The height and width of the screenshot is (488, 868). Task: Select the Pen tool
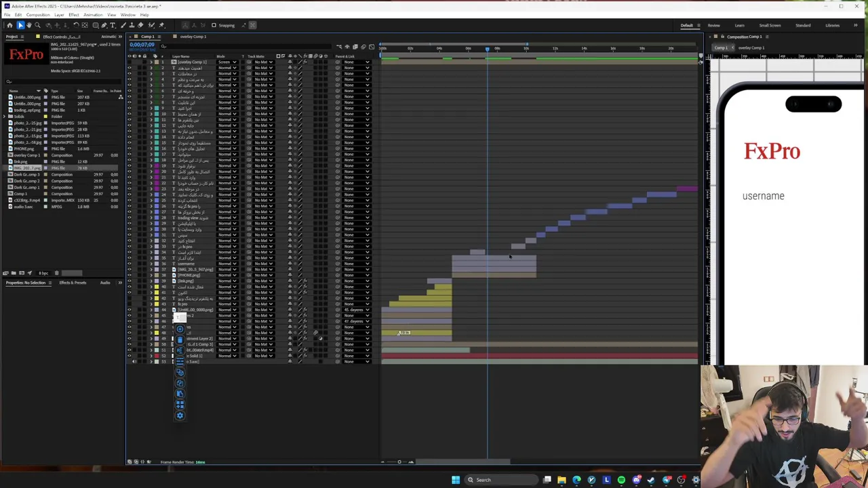[x=104, y=25]
